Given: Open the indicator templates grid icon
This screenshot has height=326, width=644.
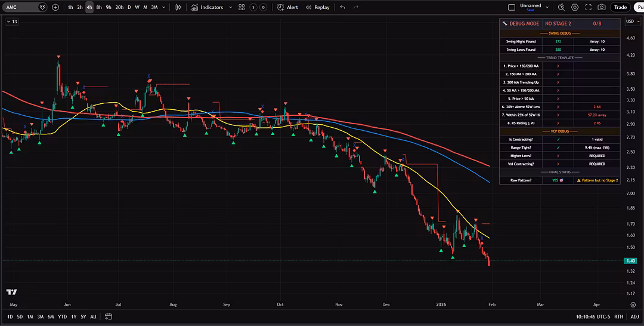Looking at the screenshot, I should click(x=241, y=7).
